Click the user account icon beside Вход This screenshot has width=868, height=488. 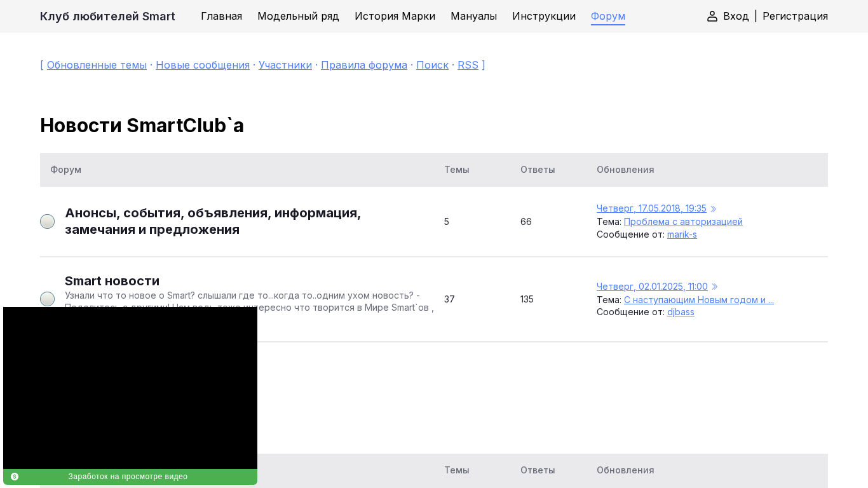tap(712, 16)
